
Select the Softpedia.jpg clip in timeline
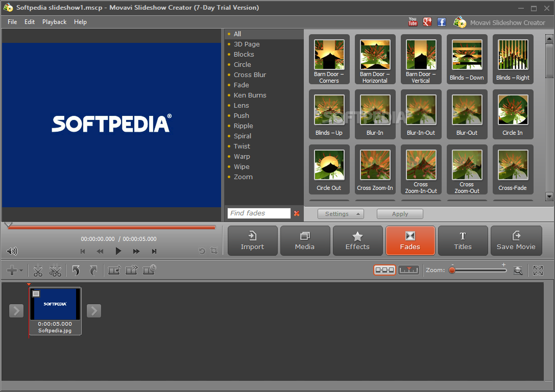(x=55, y=311)
